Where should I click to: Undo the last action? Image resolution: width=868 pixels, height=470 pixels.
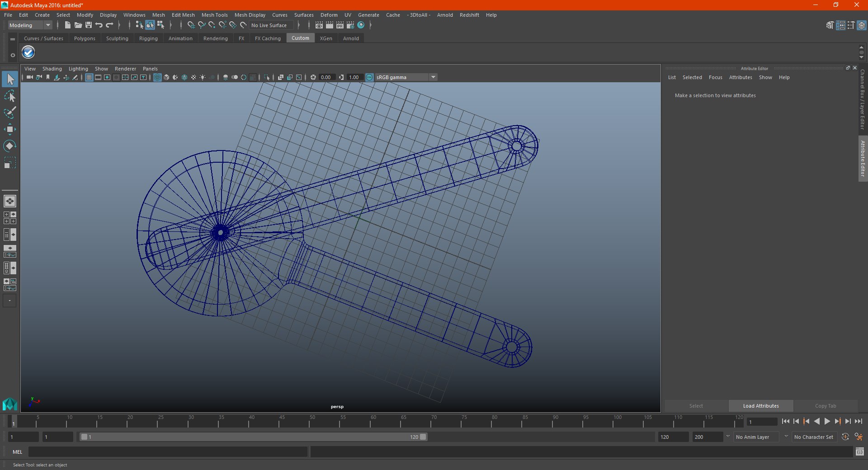99,25
